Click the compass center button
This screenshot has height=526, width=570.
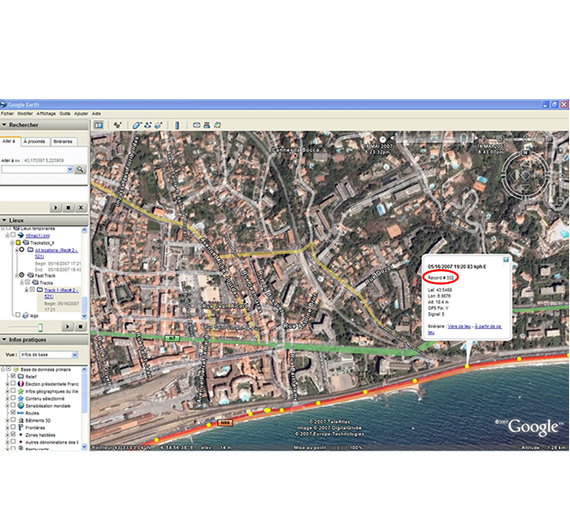(x=525, y=176)
